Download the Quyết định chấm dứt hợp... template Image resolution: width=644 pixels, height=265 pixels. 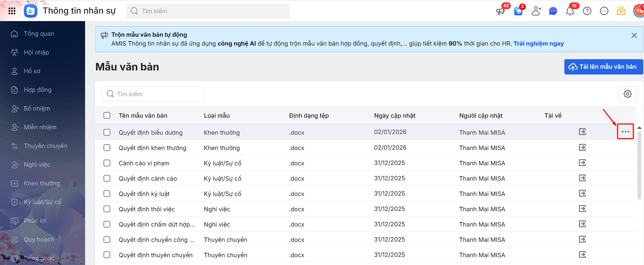click(582, 224)
